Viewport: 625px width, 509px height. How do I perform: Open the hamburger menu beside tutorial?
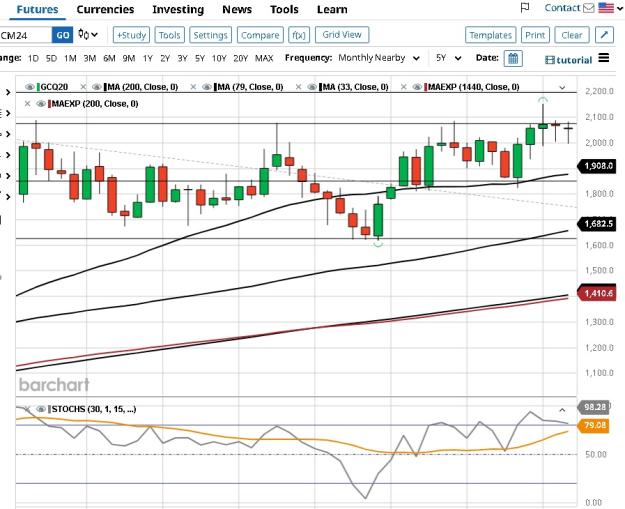coord(604,58)
